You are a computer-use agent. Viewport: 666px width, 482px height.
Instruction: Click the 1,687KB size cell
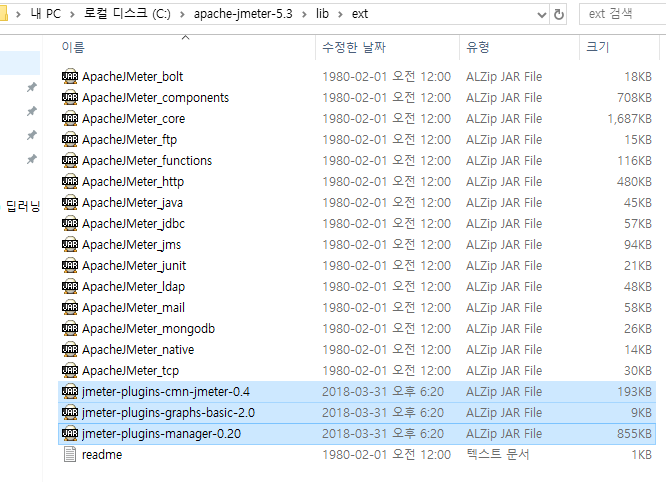tap(629, 118)
